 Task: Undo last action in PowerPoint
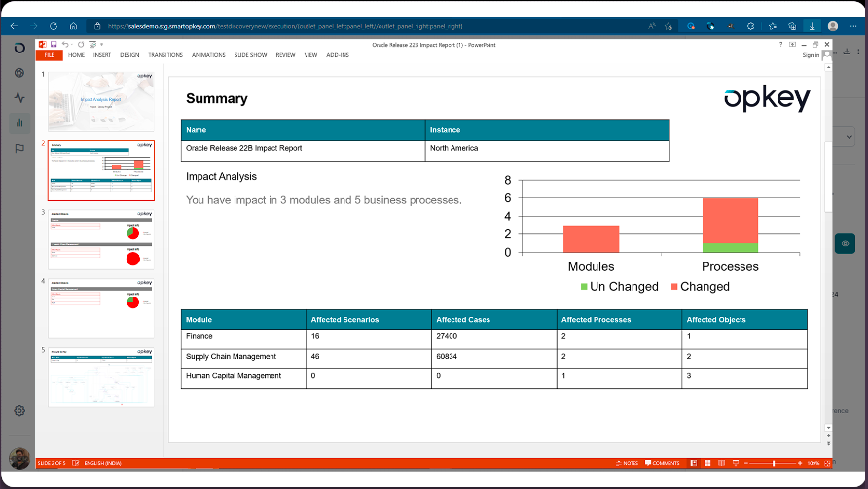[x=65, y=45]
